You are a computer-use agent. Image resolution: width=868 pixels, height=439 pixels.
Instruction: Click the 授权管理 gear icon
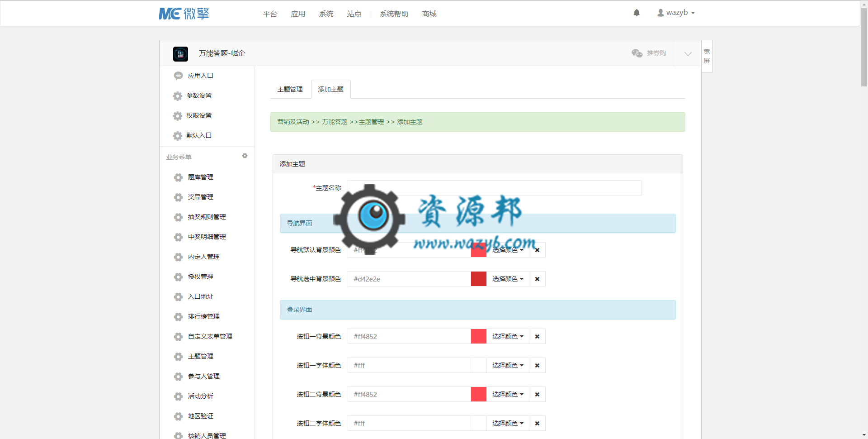tap(178, 277)
